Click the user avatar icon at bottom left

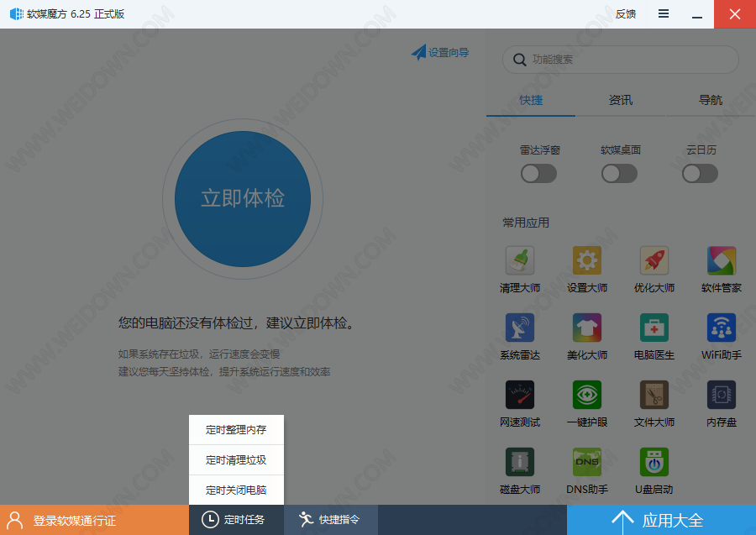[15, 521]
